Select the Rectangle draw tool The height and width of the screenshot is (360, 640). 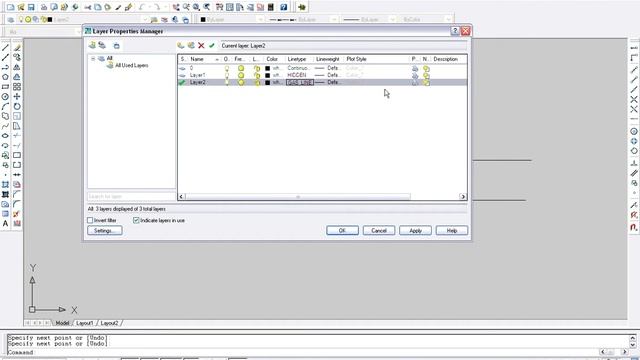pos(5,87)
